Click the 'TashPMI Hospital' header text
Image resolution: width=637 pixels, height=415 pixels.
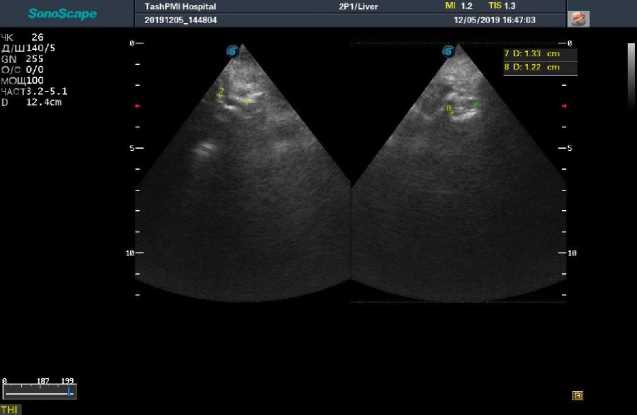[x=180, y=6]
